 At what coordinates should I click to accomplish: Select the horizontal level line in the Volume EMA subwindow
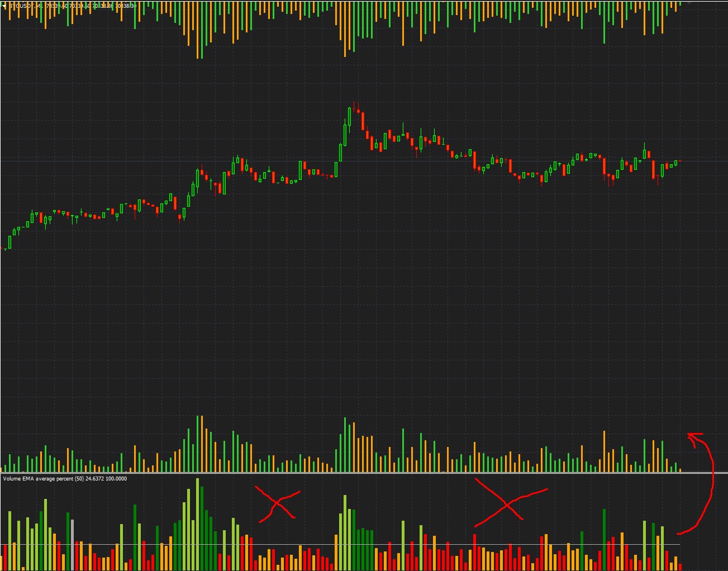341,544
